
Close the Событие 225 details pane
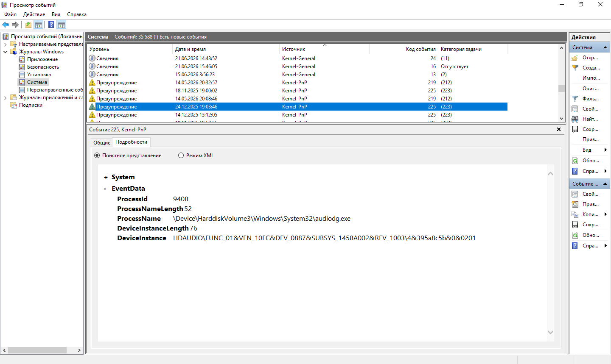click(559, 129)
